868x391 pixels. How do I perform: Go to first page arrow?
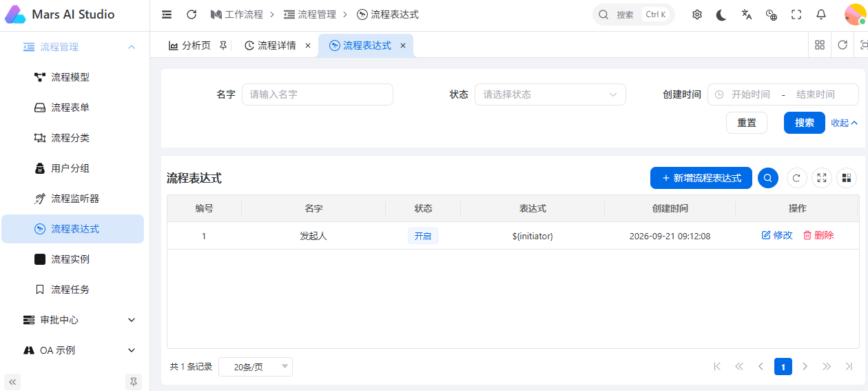click(717, 366)
